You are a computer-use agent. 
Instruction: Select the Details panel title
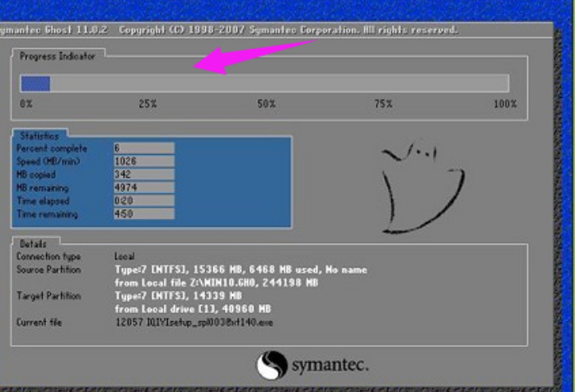coord(33,244)
